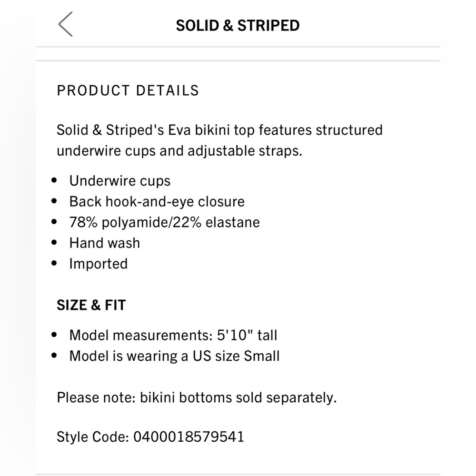
Task: Click the 5'10" tall height value
Action: coord(247,335)
